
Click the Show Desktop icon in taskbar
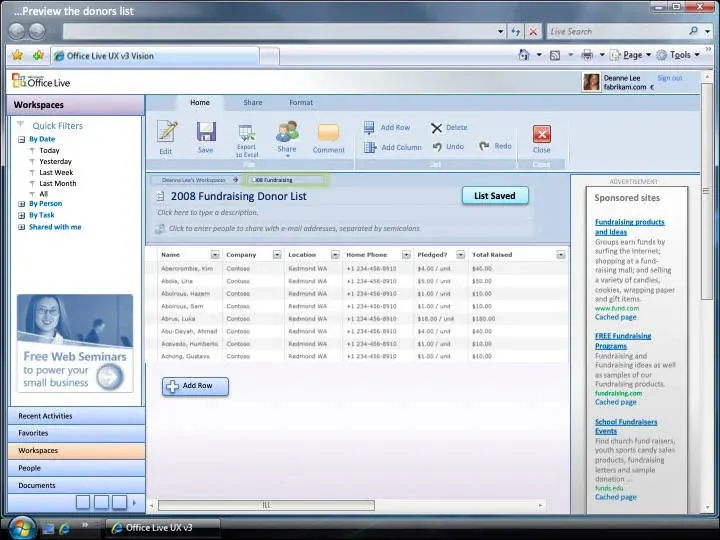click(x=48, y=529)
